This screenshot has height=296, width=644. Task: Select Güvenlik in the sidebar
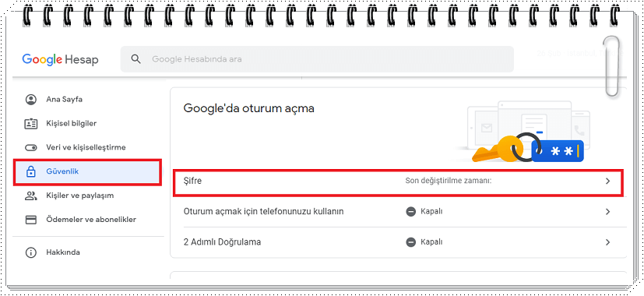tap(88, 172)
